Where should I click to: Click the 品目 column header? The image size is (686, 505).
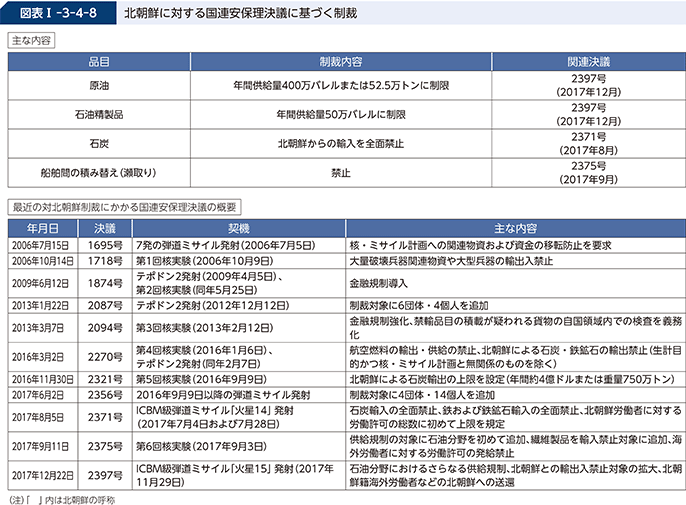click(99, 62)
